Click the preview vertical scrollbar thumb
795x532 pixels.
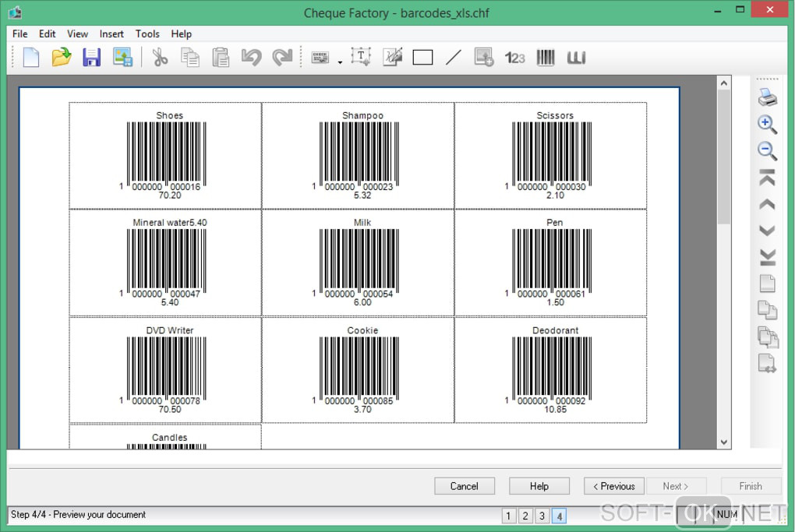[x=724, y=157]
